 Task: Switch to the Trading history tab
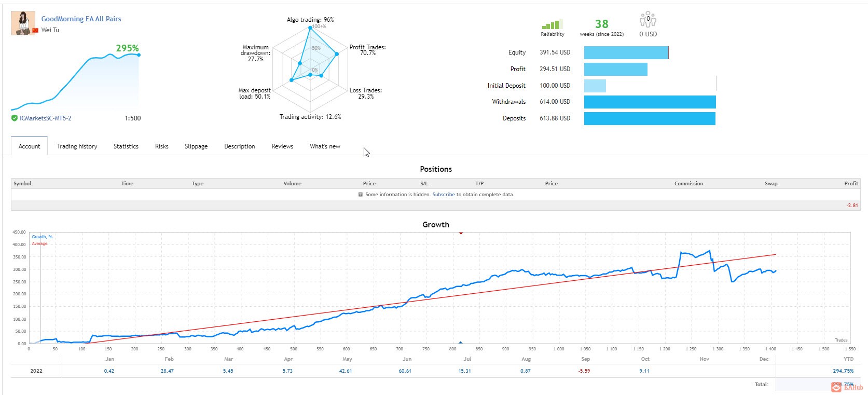77,146
